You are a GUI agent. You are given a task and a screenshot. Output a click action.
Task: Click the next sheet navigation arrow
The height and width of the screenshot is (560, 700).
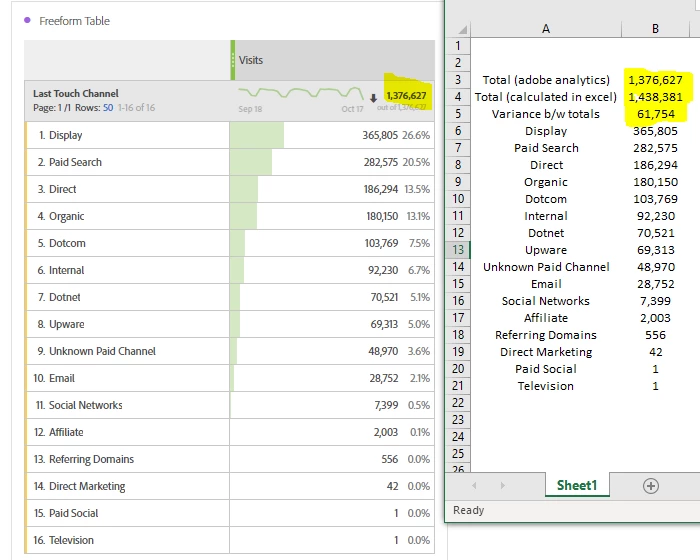501,485
